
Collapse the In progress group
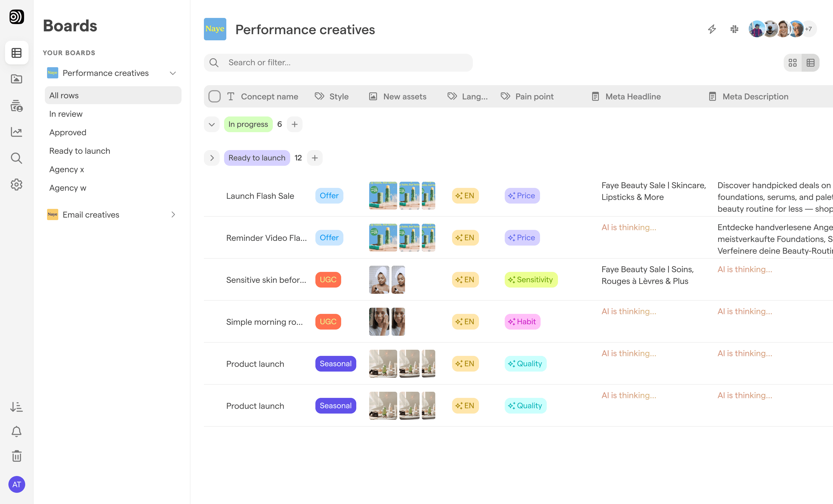(x=212, y=124)
